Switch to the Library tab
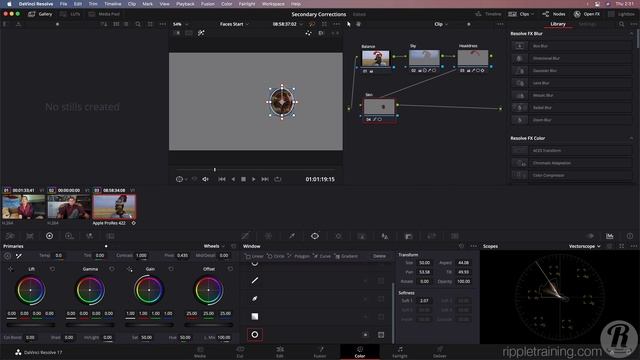Image resolution: width=640 pixels, height=360 pixels. pyautogui.click(x=558, y=24)
